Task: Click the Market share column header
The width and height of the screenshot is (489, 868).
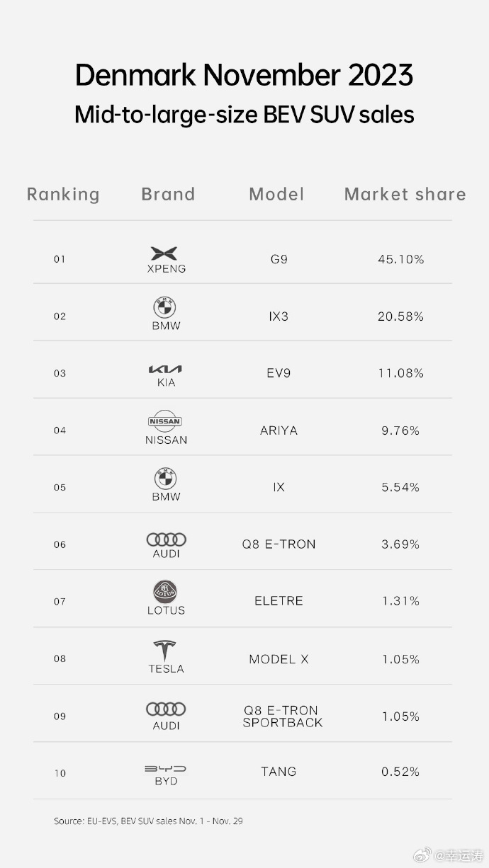Action: click(x=405, y=194)
